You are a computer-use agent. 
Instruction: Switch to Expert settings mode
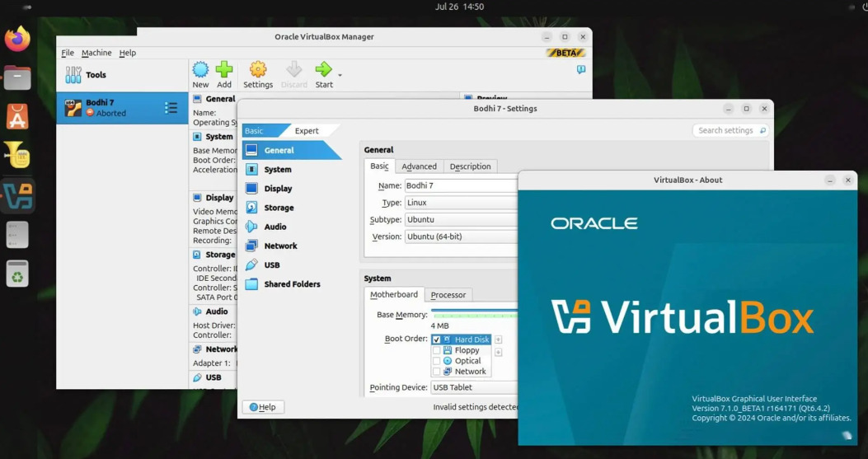pos(307,131)
